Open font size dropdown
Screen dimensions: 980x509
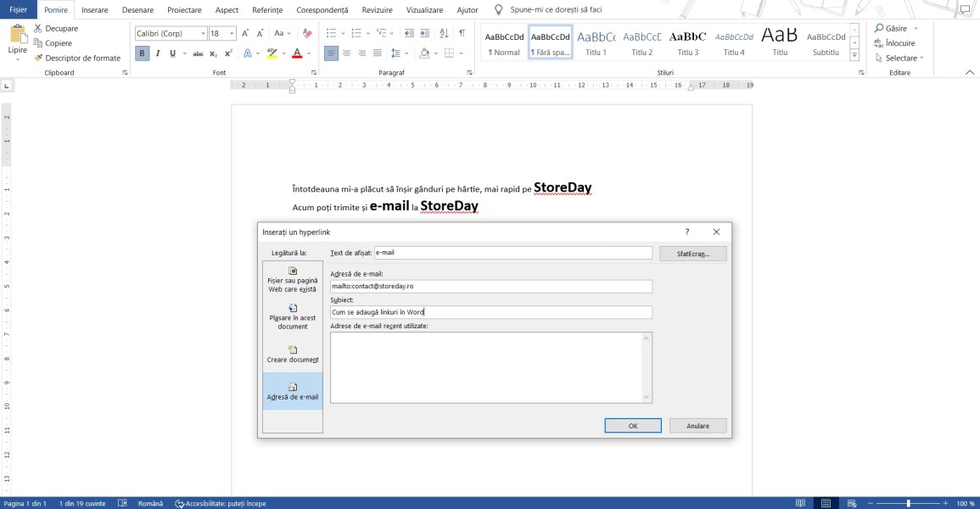[232, 34]
